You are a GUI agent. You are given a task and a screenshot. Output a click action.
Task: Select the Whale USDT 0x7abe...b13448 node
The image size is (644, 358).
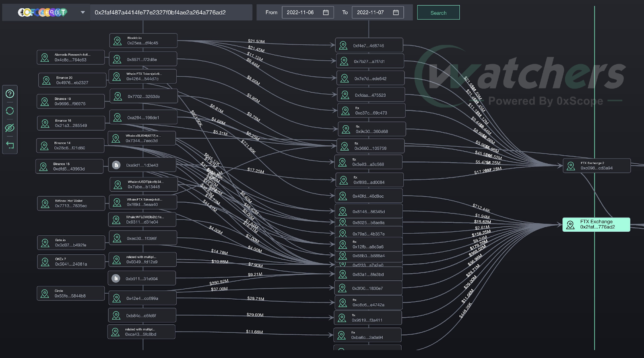click(x=144, y=184)
